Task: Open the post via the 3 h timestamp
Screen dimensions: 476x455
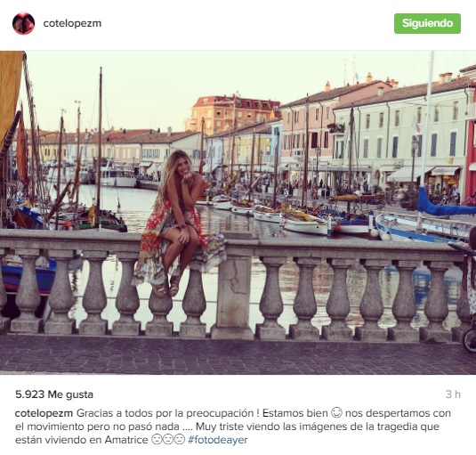Action: tap(453, 394)
